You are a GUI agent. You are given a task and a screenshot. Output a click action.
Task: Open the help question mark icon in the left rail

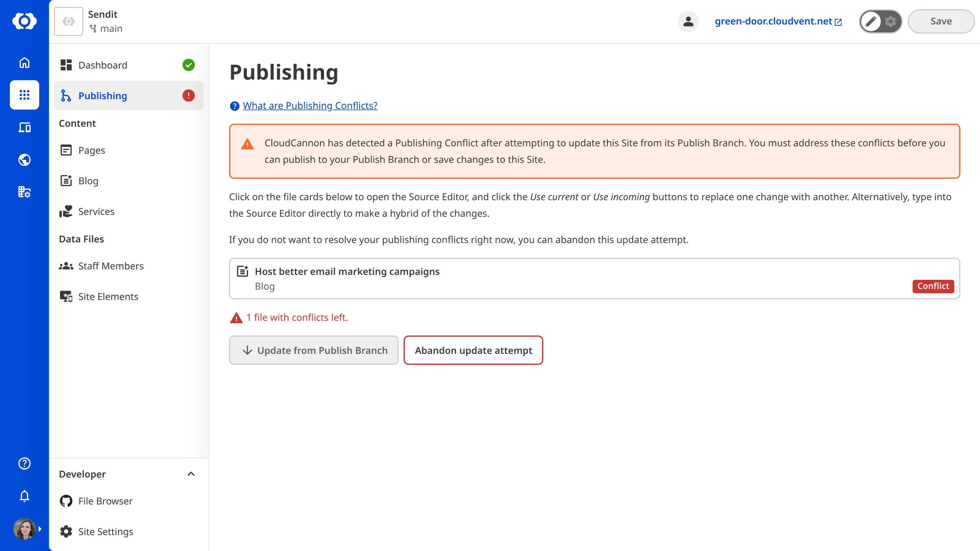tap(24, 463)
